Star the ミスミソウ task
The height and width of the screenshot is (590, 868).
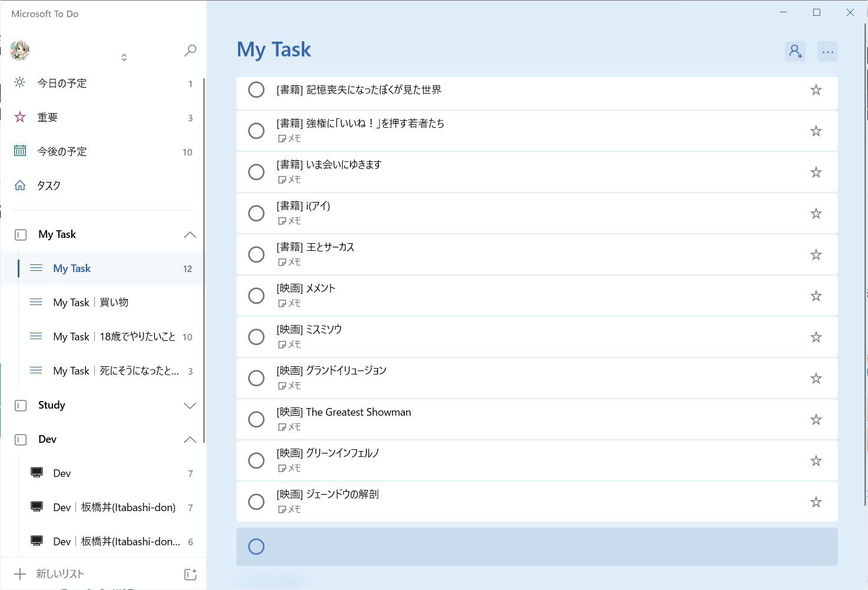pyautogui.click(x=816, y=337)
